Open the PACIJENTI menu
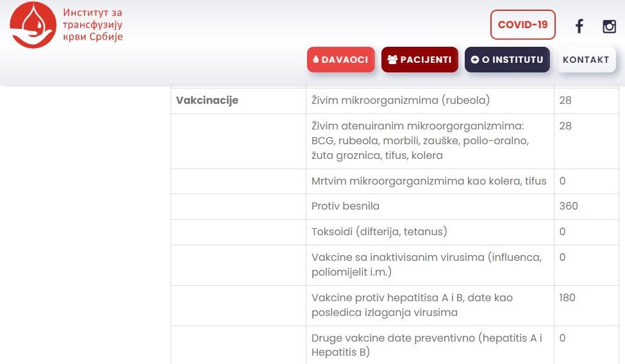625x364 pixels. pyautogui.click(x=420, y=60)
